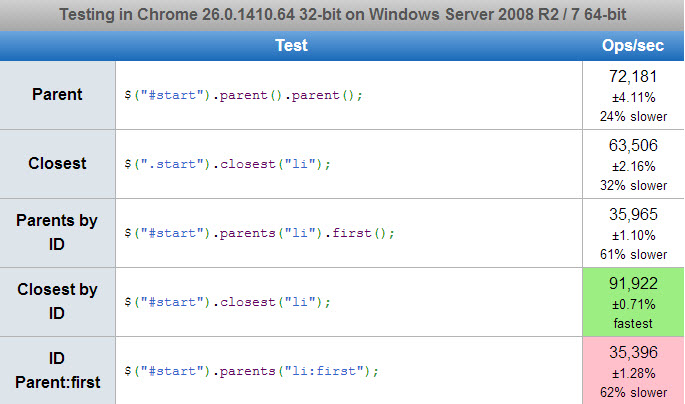Click the parents("li").first() code snippet
This screenshot has height=404, width=685.
coord(259,233)
